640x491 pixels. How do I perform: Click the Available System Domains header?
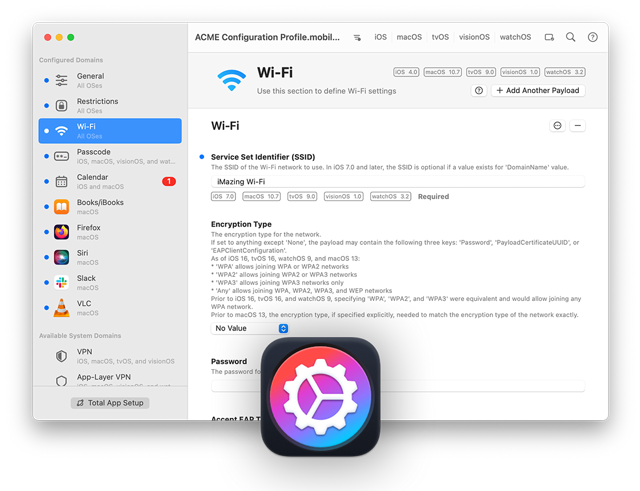80,335
